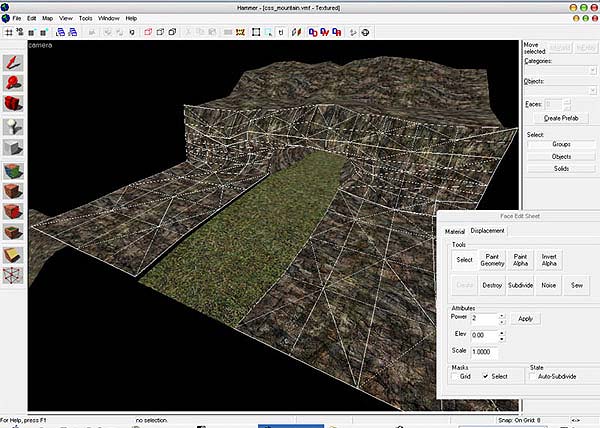Click the Paint Geometry button
The width and height of the screenshot is (600, 428).
[x=492, y=260]
